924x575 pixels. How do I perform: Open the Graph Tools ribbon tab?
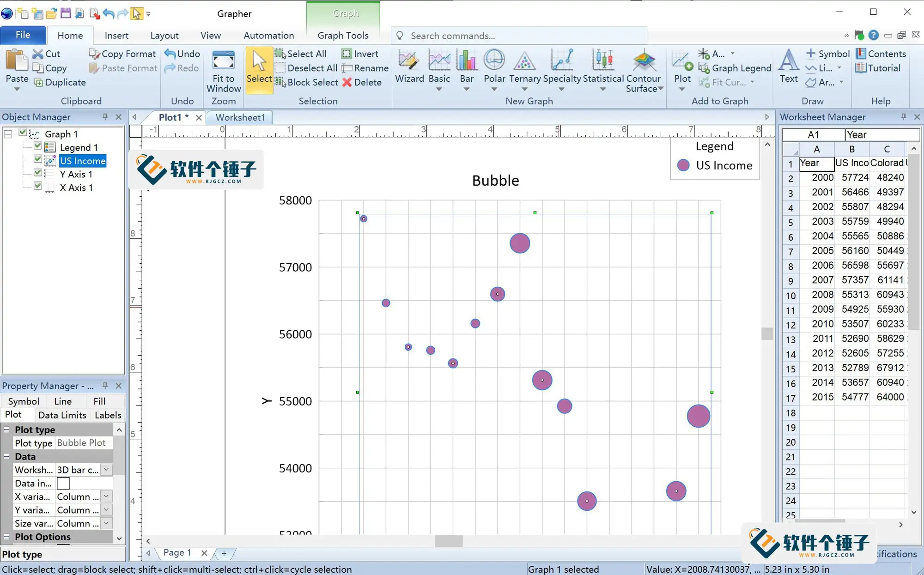343,36
